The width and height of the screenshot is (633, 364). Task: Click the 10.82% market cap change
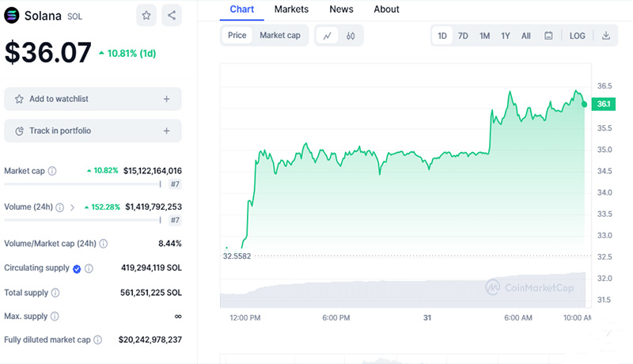[x=103, y=171]
